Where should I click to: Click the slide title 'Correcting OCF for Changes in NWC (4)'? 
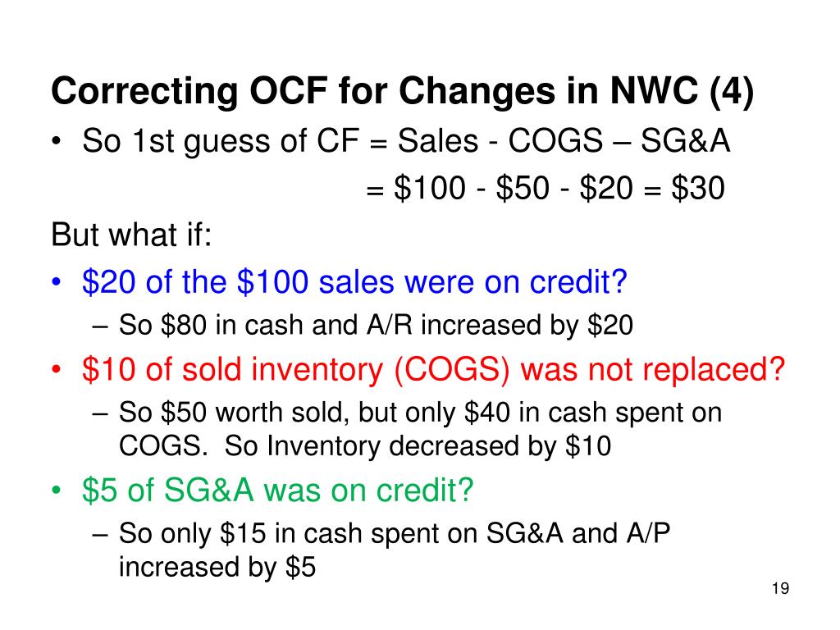tap(402, 91)
